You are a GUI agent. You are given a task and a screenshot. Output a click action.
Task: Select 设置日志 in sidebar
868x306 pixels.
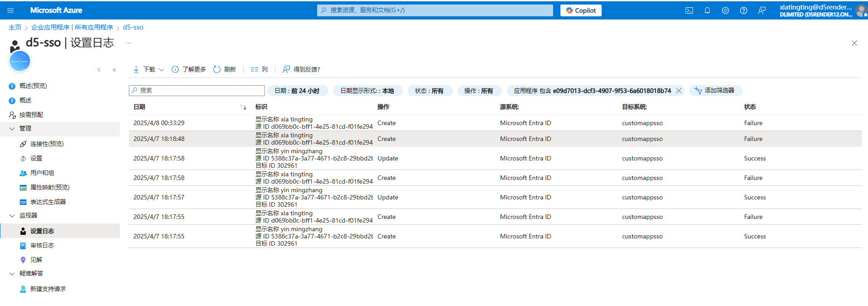point(60,231)
